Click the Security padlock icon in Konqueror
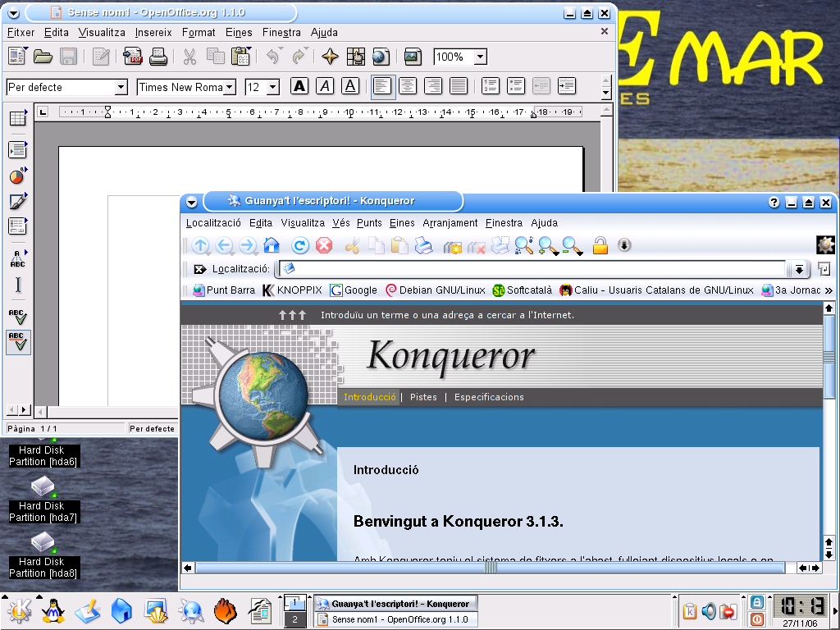The width and height of the screenshot is (840, 630). (x=600, y=245)
